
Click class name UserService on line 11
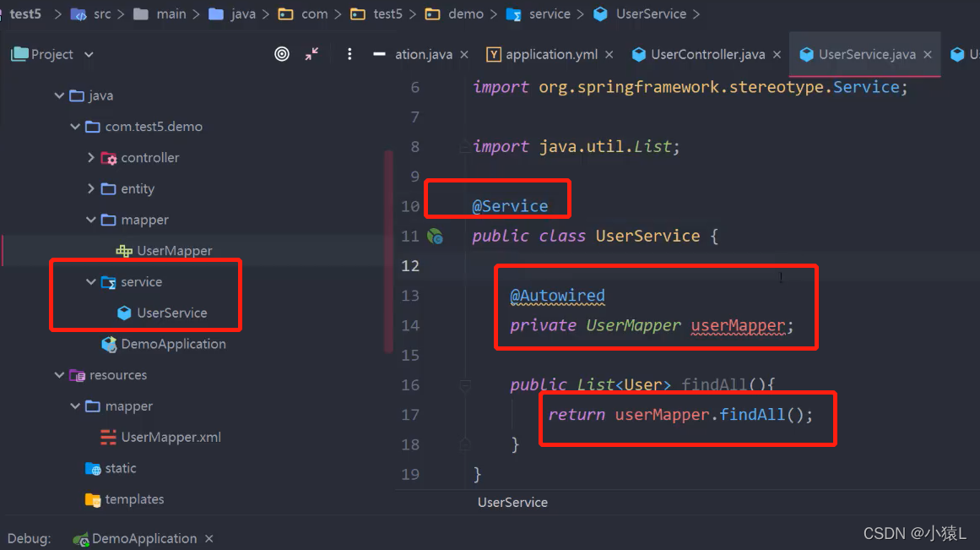coord(647,236)
